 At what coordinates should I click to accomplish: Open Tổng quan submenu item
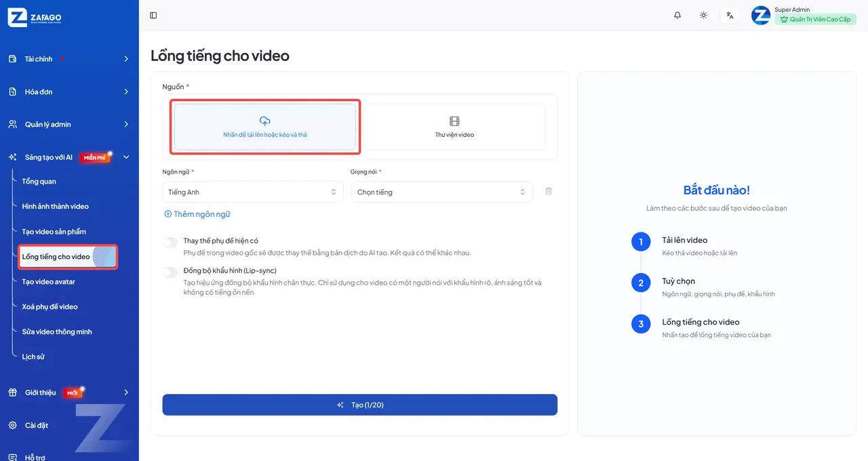pyautogui.click(x=39, y=181)
